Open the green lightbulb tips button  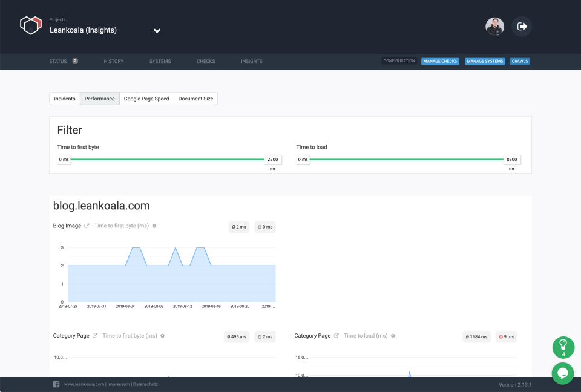pos(563,347)
